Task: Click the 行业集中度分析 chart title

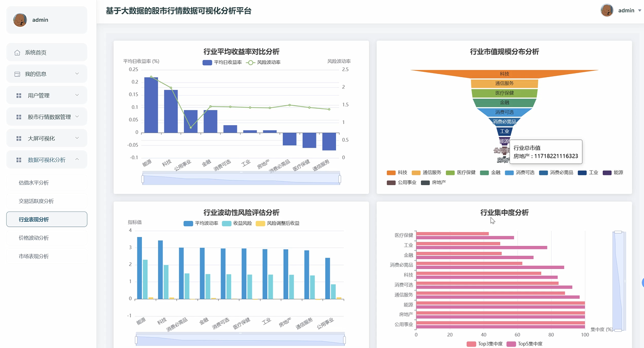Action: [504, 212]
